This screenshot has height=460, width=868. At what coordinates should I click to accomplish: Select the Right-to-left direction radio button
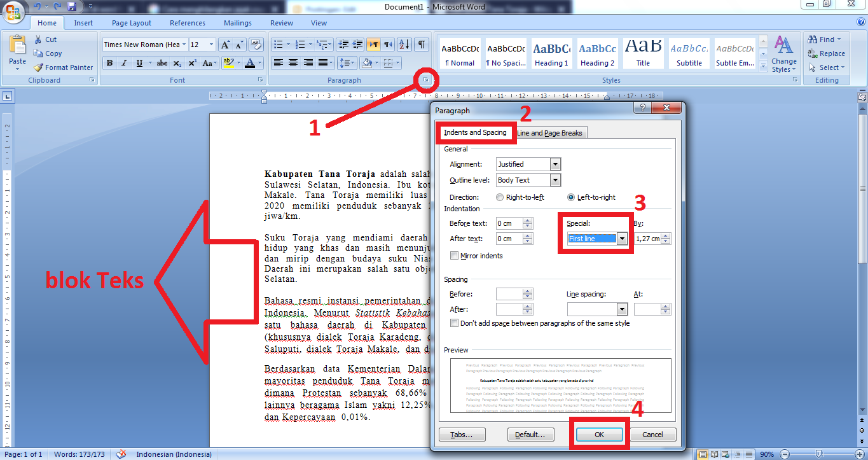click(x=501, y=197)
